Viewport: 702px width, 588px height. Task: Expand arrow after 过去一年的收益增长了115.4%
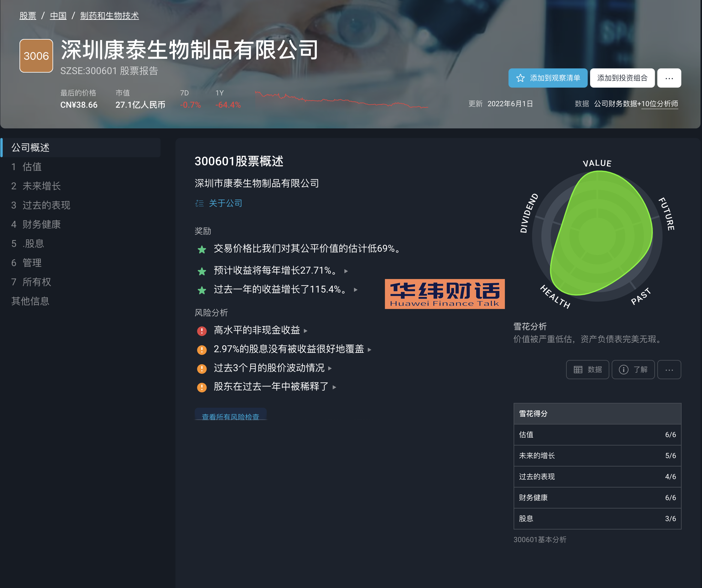(x=356, y=290)
